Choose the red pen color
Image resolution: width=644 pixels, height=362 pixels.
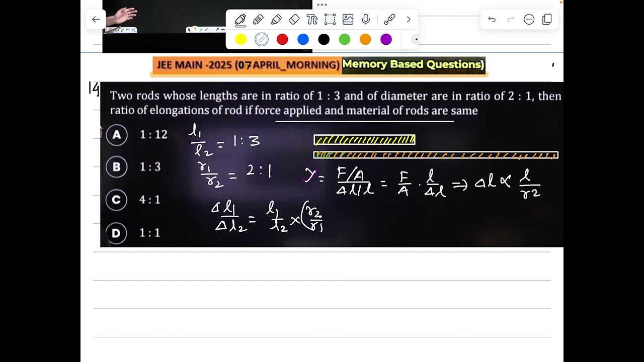click(x=282, y=39)
